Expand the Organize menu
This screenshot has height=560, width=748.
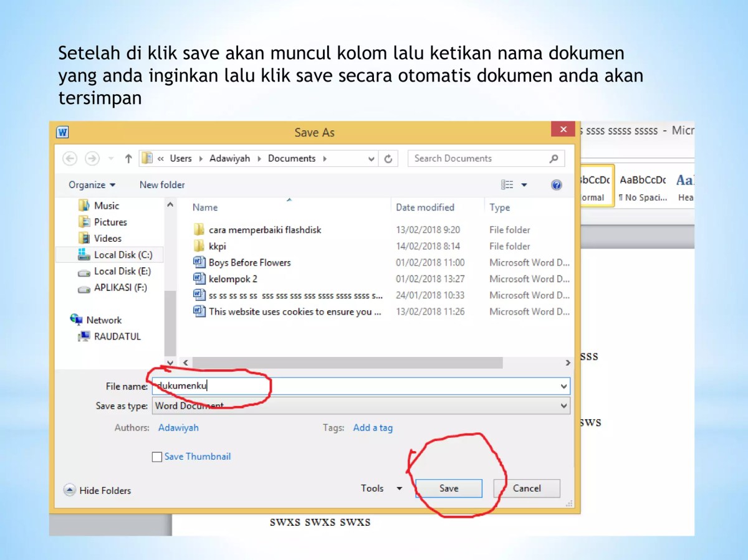[x=91, y=184]
